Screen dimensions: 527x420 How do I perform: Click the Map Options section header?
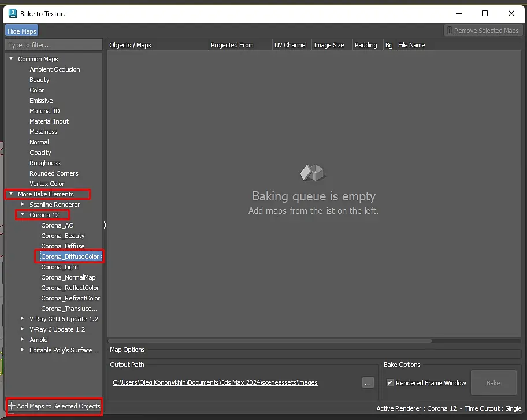coord(127,350)
